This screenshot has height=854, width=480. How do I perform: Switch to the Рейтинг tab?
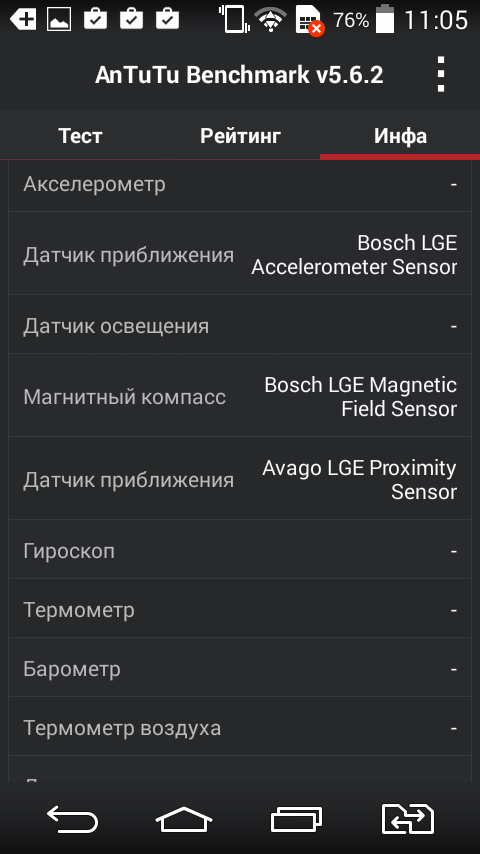coord(240,136)
